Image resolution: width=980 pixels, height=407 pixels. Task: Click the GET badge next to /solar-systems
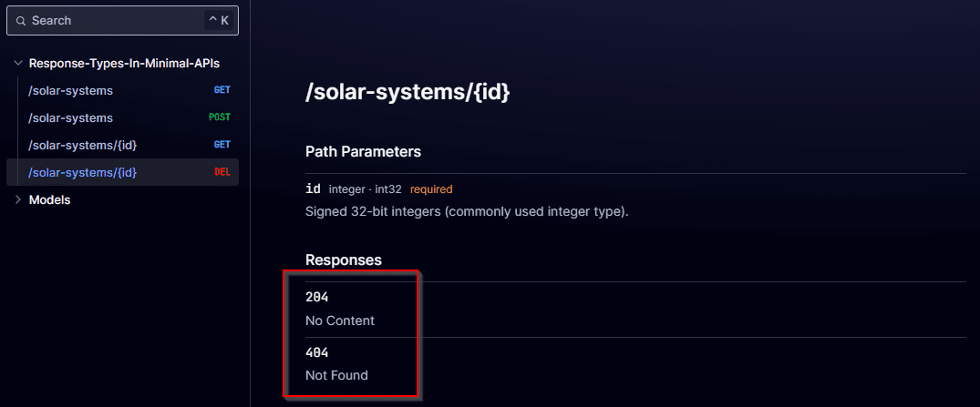tap(222, 90)
